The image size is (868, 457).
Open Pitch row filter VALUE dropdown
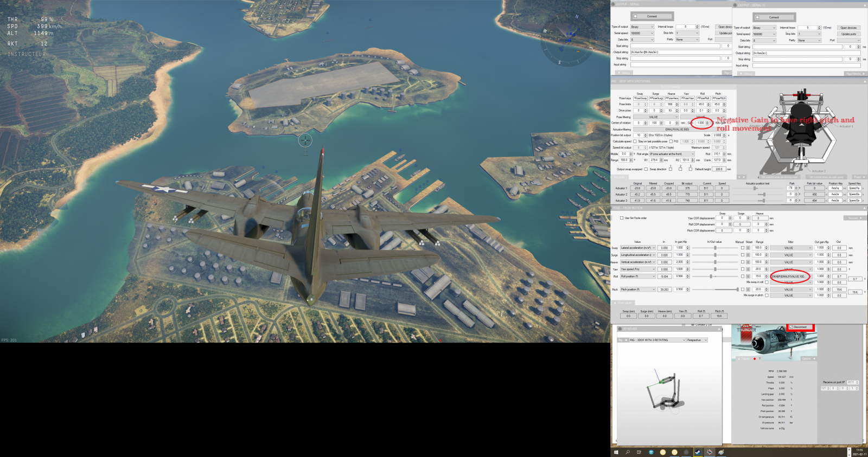pos(791,289)
